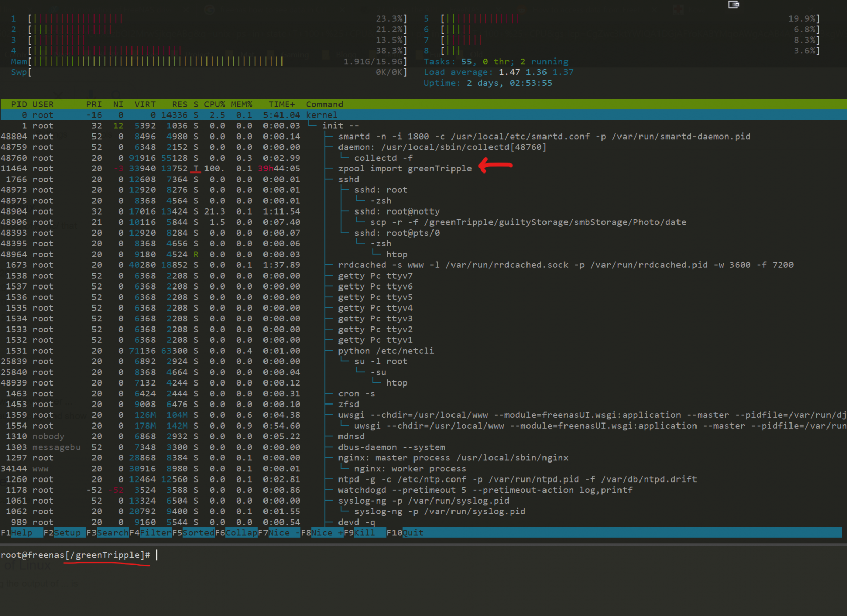Click F6 Collapse tree option
This screenshot has width=847, height=616.
[x=236, y=533]
